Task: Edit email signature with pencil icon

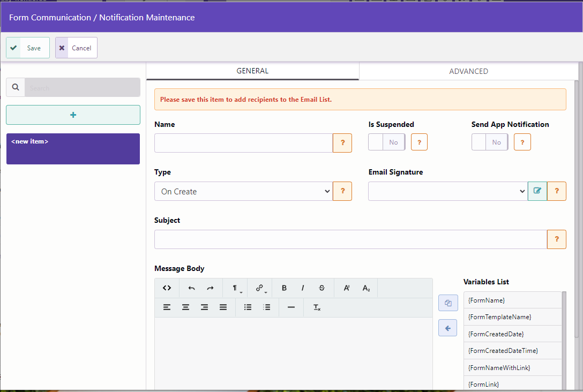Action: 537,191
